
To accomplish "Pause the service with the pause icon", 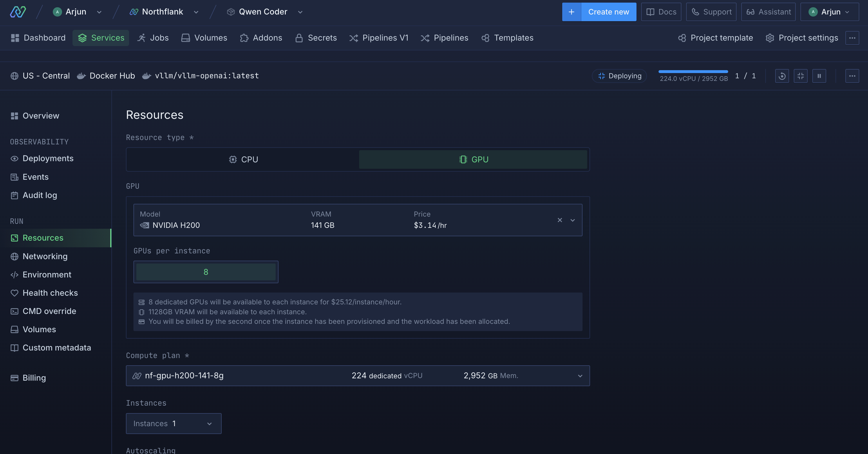I will pyautogui.click(x=819, y=76).
